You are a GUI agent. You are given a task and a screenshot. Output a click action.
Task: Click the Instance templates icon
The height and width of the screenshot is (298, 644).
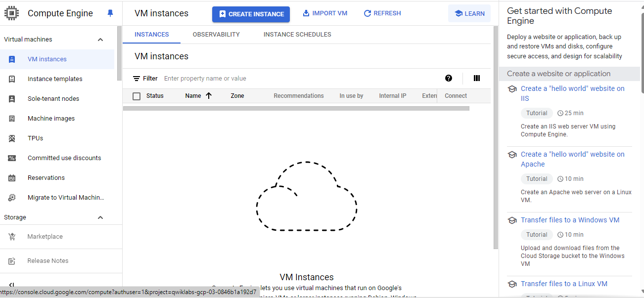(x=12, y=79)
